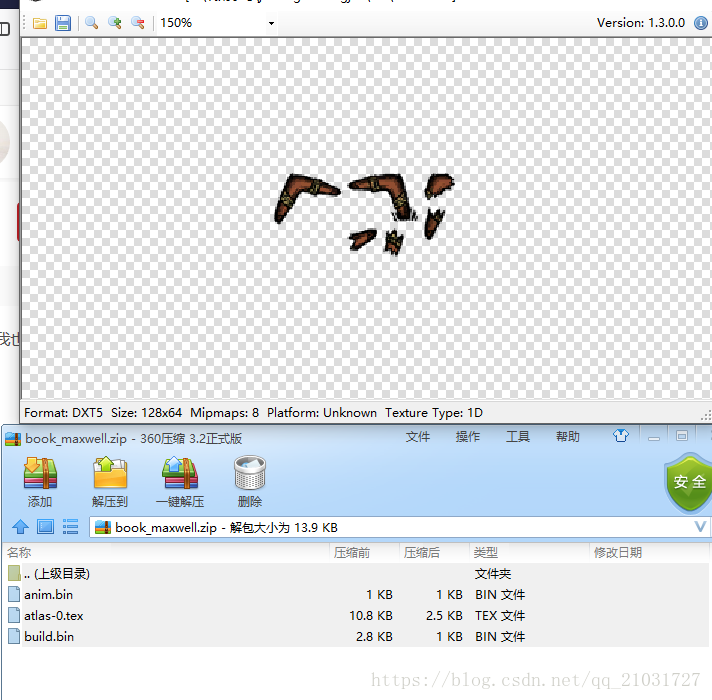Click the green 安全 shield badge
This screenshot has height=700, width=712.
688,482
